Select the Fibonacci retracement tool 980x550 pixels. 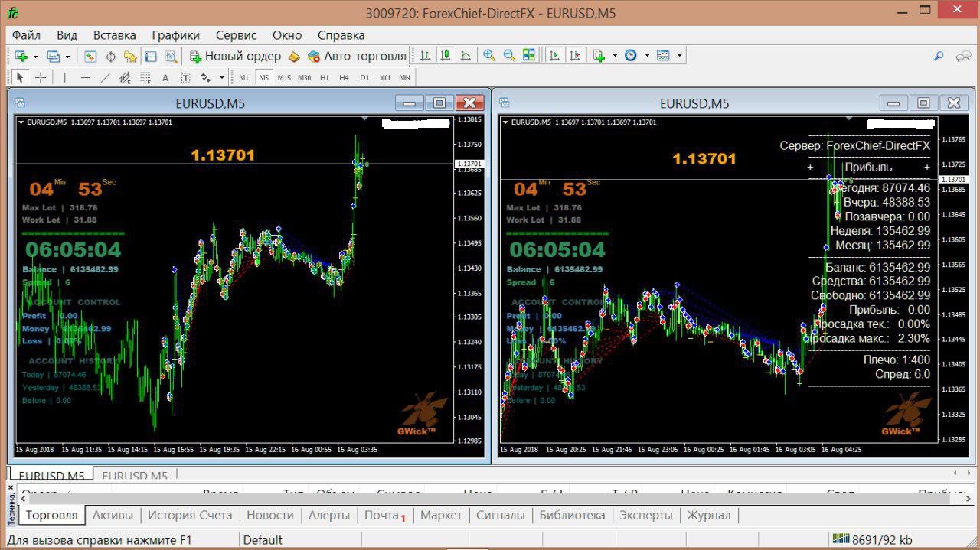145,77
